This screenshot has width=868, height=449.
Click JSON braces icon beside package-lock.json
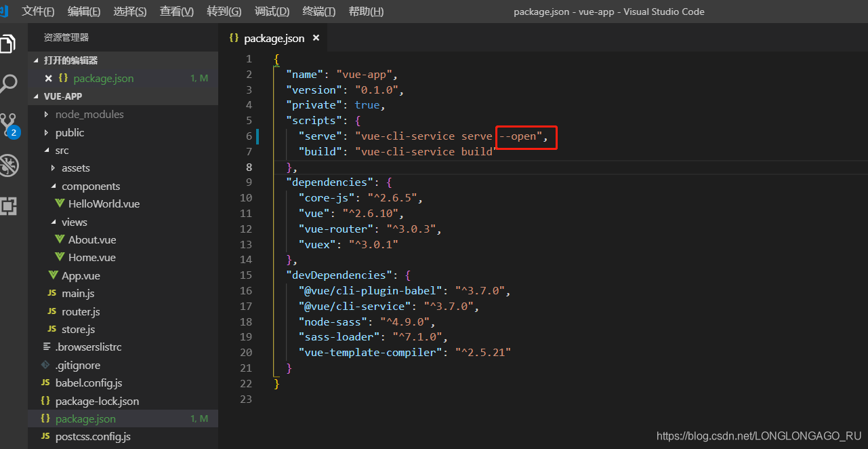click(45, 401)
